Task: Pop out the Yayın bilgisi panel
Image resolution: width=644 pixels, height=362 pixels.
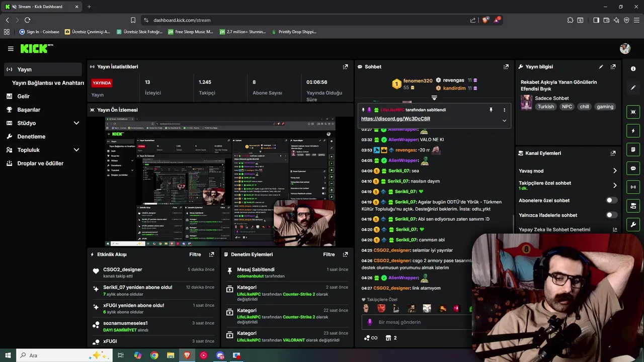Action: 613,66
